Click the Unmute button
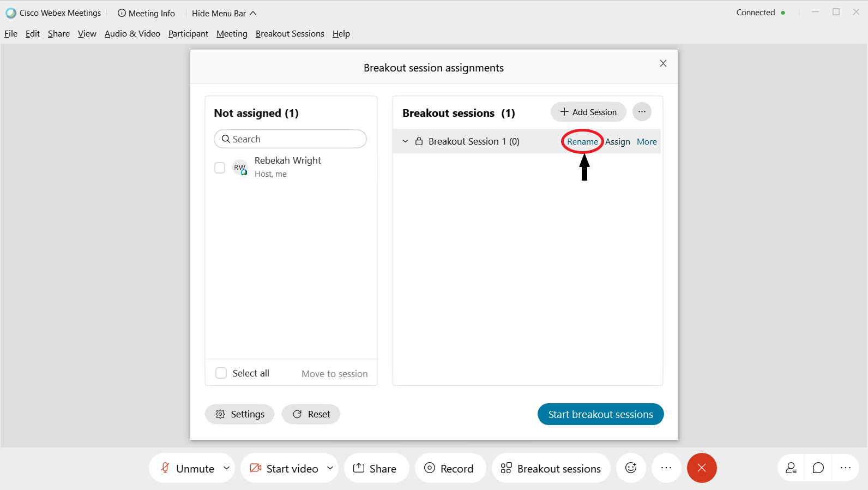868x490 pixels. (186, 468)
